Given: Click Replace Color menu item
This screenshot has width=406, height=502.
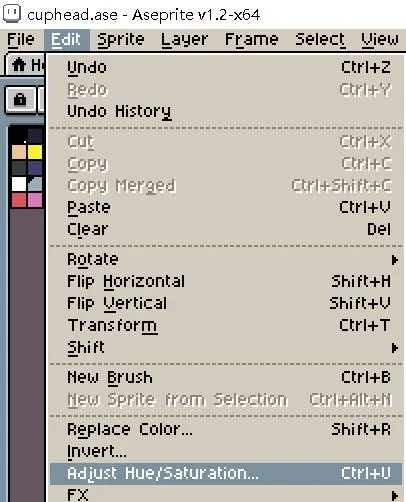Looking at the screenshot, I should (226, 429).
